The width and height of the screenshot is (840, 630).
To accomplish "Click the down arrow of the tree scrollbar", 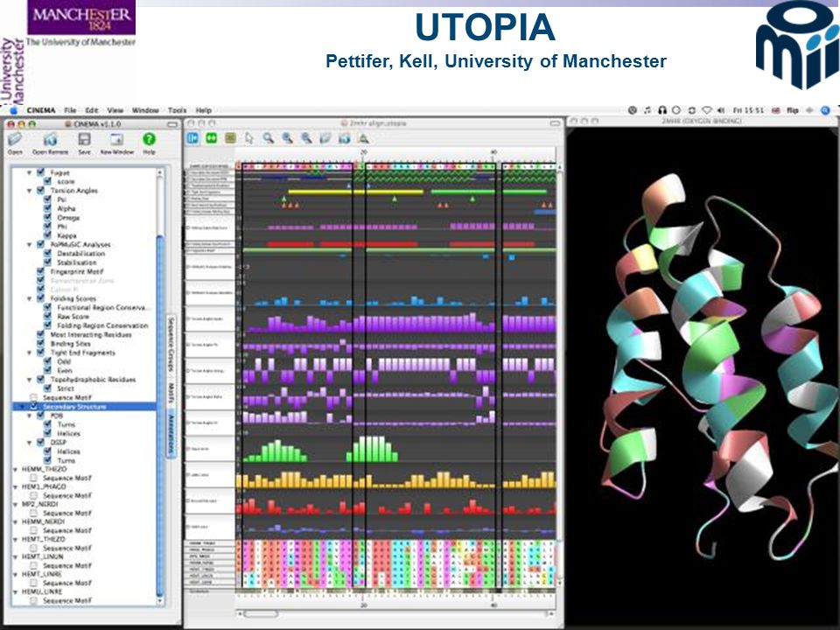I will point(159,600).
